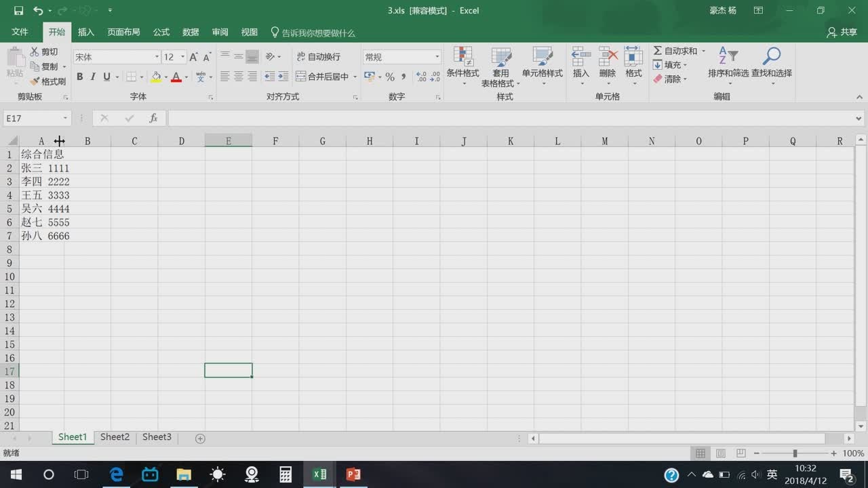Click 合并后居中 merge and center
Viewport: 868px width, 488px height.
click(323, 77)
